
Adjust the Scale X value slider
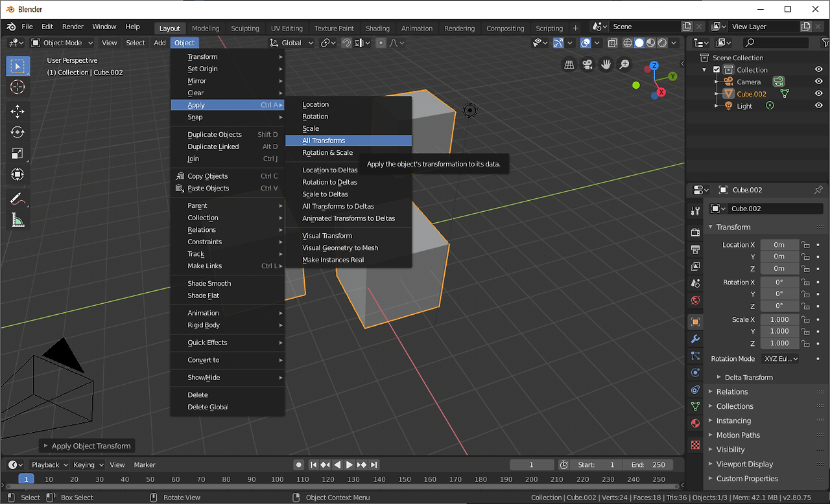tap(780, 319)
